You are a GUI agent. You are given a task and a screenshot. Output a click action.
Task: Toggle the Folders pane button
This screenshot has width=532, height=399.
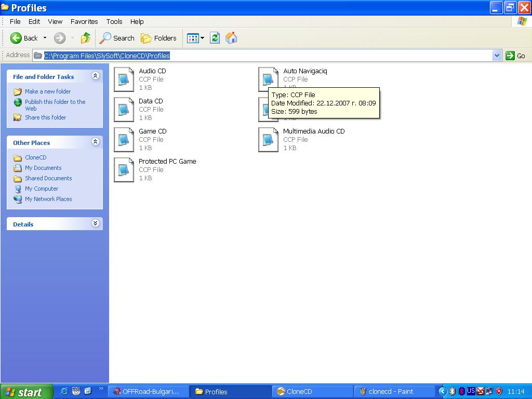pyautogui.click(x=159, y=38)
